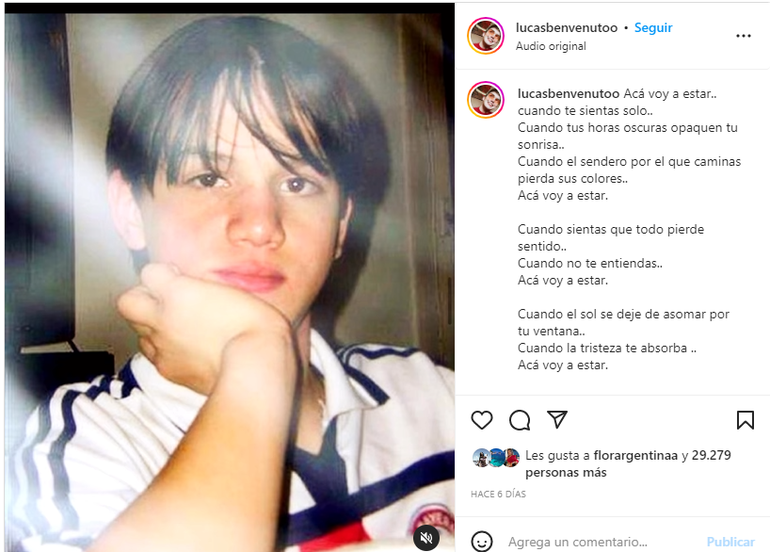Unmute the video using the speaker icon

click(426, 538)
